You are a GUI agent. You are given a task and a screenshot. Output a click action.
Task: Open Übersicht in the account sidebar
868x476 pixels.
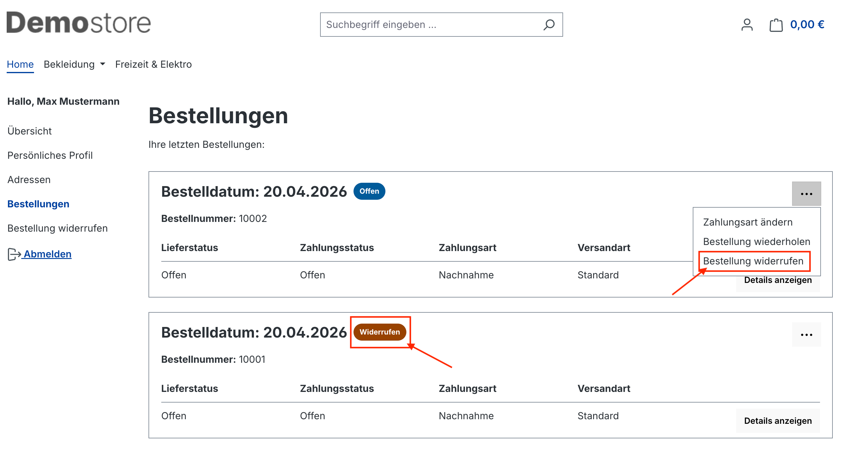30,131
